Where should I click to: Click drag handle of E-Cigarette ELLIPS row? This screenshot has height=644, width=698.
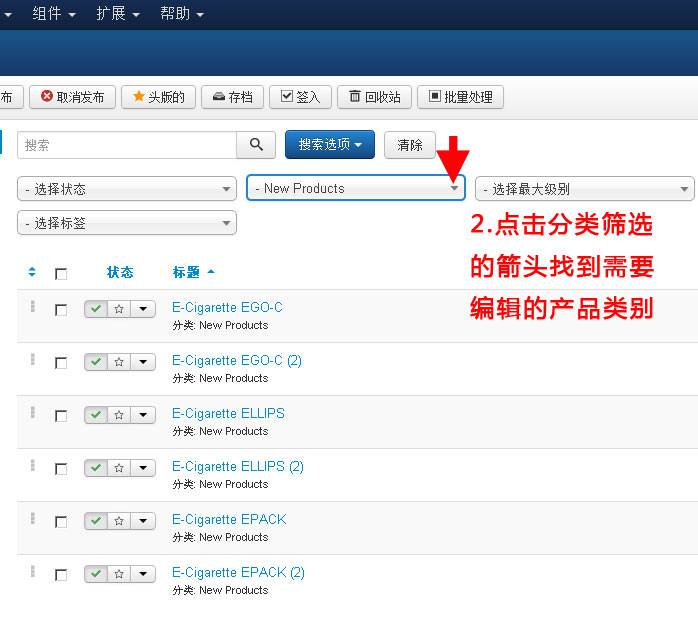[x=32, y=412]
